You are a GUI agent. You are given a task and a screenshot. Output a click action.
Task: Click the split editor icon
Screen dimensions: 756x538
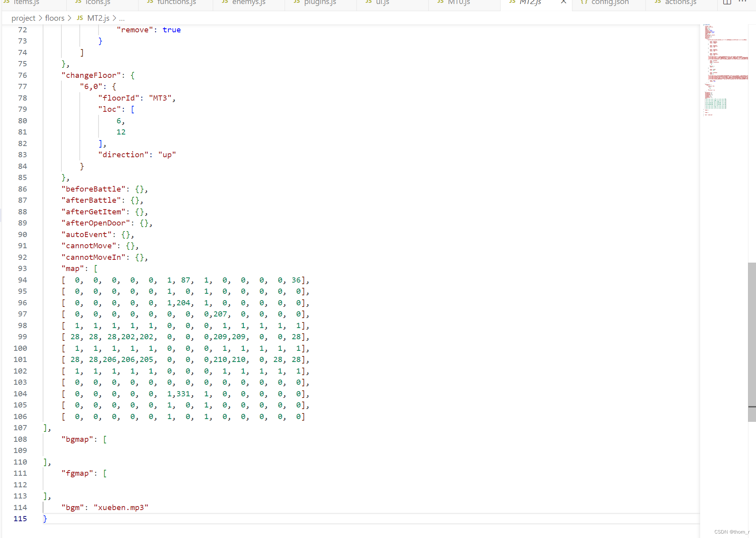click(727, 2)
